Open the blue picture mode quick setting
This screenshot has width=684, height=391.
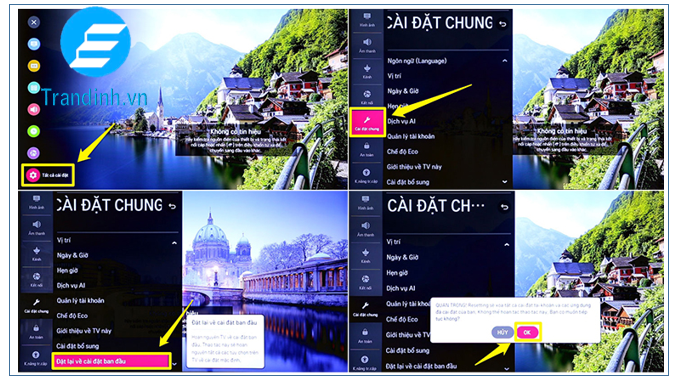tap(34, 44)
